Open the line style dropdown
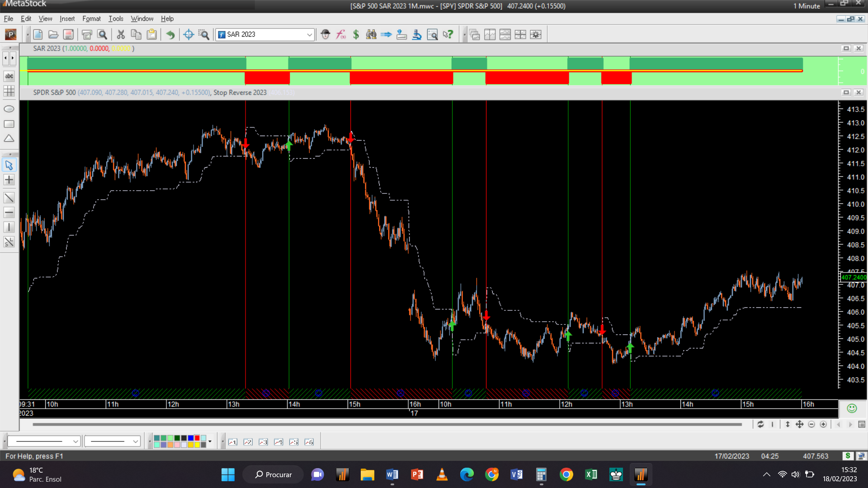Viewport: 868px width, 488px height. click(x=75, y=441)
